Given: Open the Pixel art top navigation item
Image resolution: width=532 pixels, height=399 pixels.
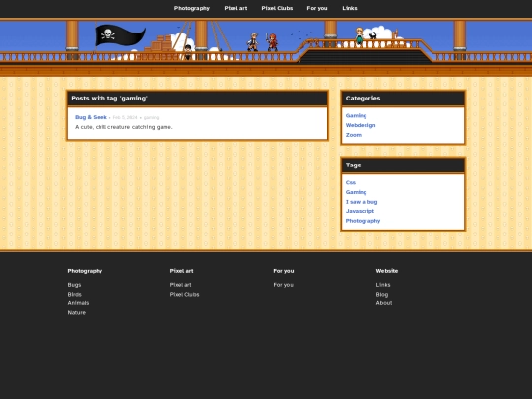Looking at the screenshot, I should coord(235,8).
